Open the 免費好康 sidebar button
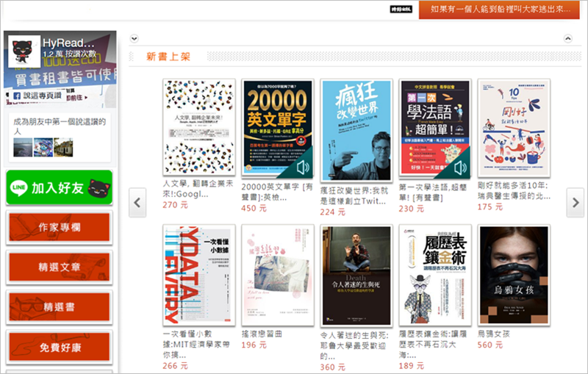This screenshot has width=588, height=374. [x=59, y=348]
